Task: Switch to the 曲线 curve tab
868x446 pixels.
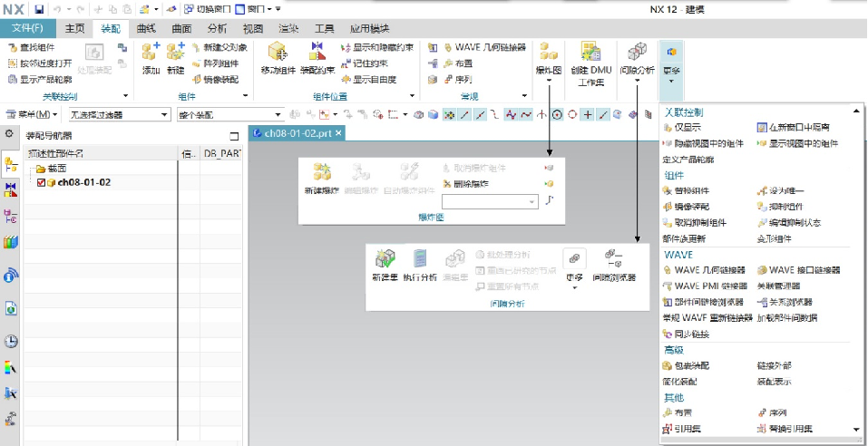Action: (x=146, y=29)
